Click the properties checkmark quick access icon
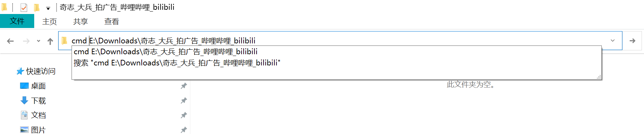The width and height of the screenshot is (644, 134). pos(24,7)
